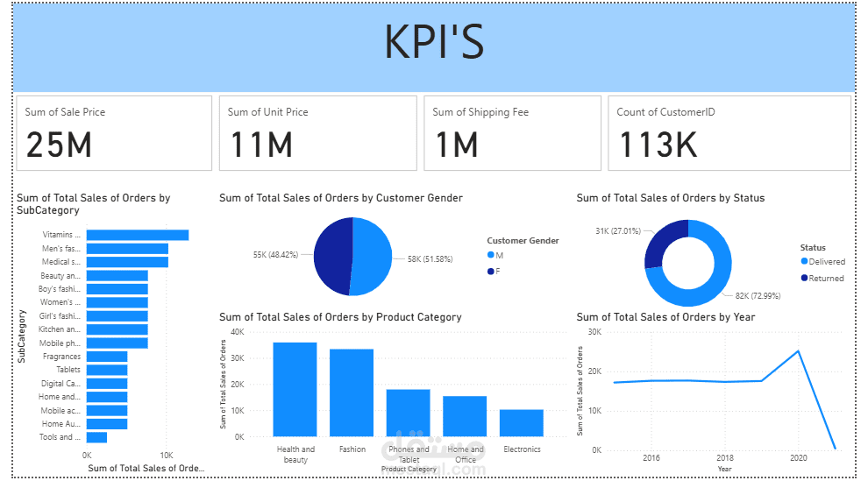Click the Sales by Customer Gender title

tap(341, 198)
